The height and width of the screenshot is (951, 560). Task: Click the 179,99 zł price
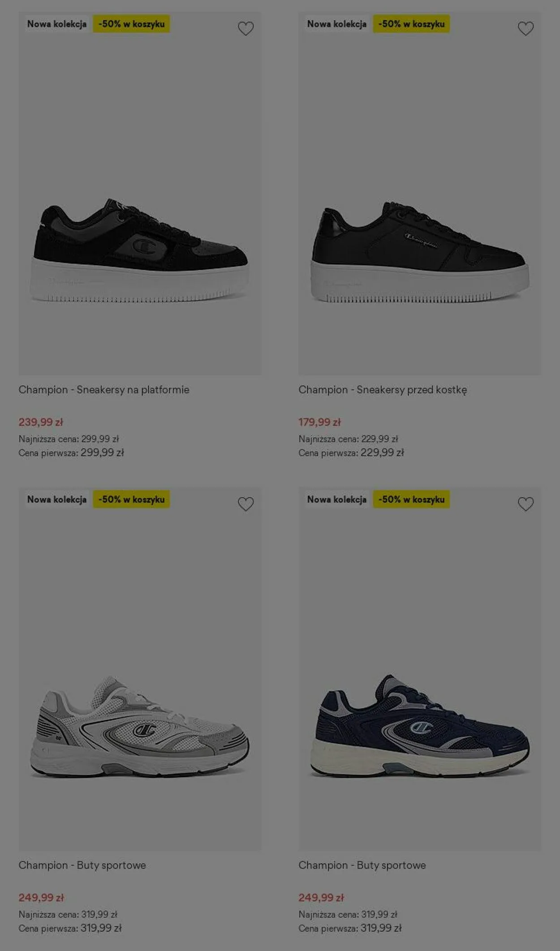click(320, 422)
